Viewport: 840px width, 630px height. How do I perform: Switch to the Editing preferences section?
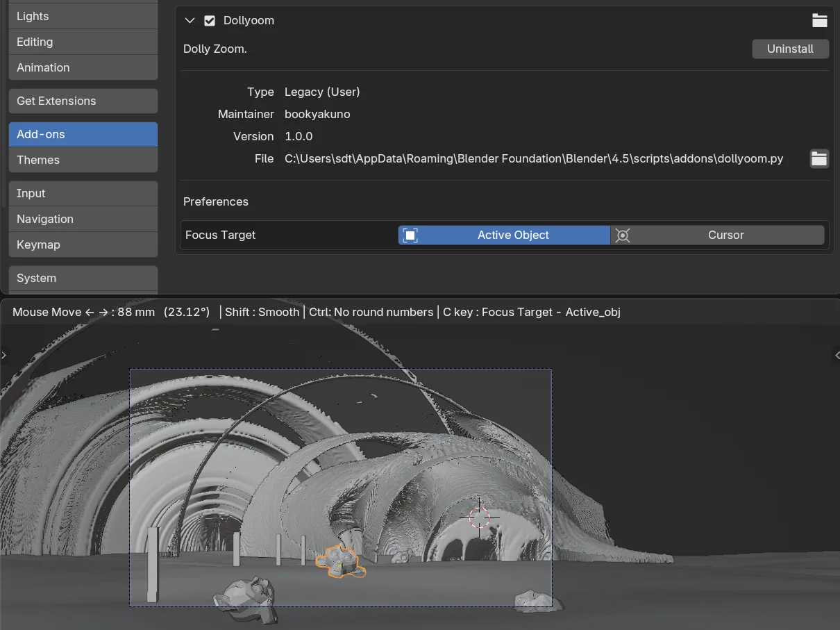[83, 42]
